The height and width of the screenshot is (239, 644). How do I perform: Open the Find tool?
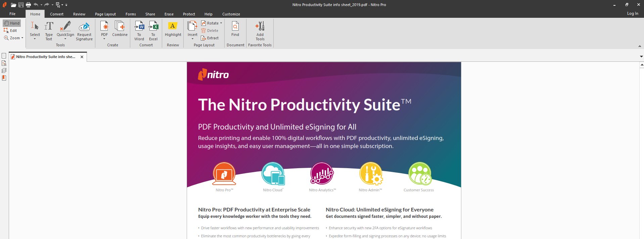(x=235, y=29)
